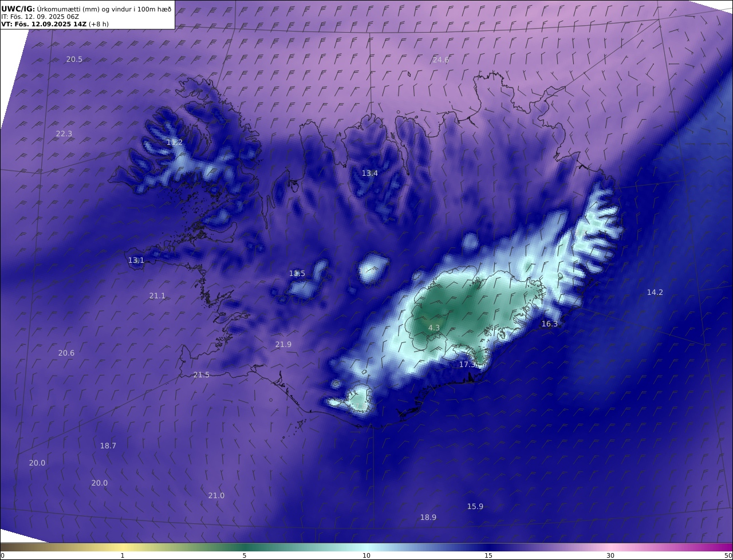Click the 20.6 value on the map
The width and height of the screenshot is (733, 560).
[66, 353]
